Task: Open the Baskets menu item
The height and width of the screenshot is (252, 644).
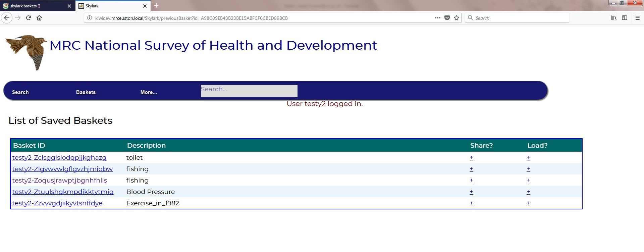Action: point(86,92)
